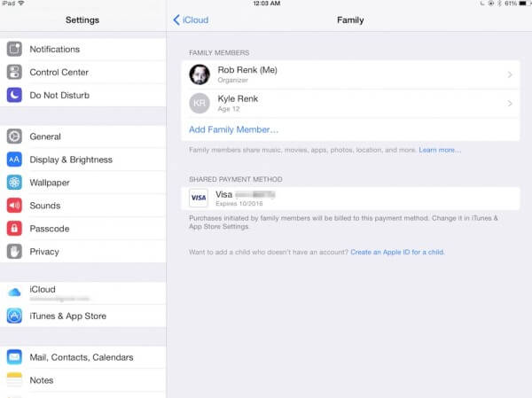The width and height of the screenshot is (532, 398).
Task: Tap the Visa card logo
Action: [199, 198]
